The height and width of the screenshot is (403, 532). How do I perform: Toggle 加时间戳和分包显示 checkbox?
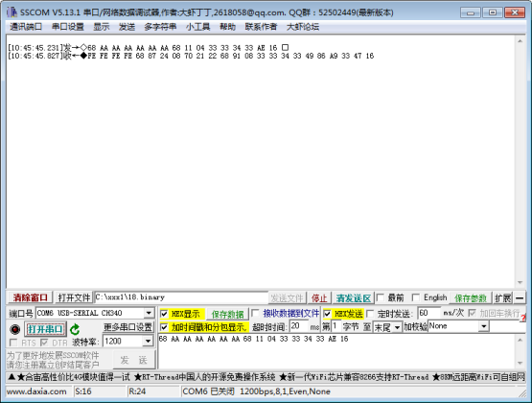click(x=164, y=327)
